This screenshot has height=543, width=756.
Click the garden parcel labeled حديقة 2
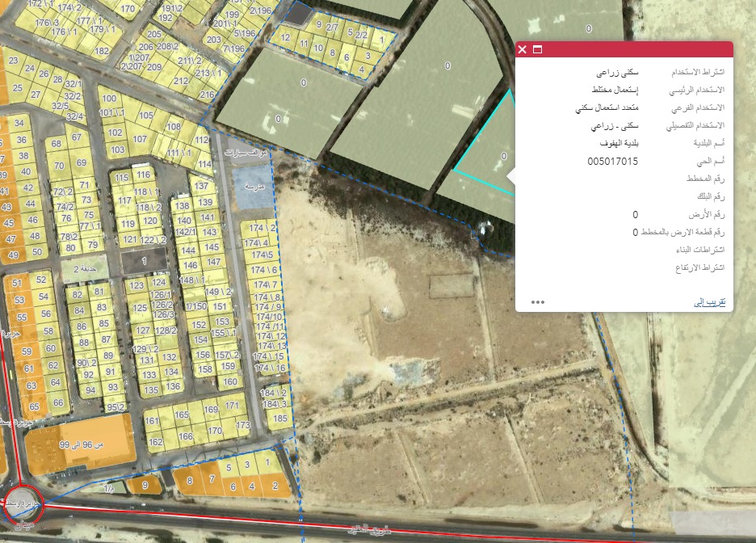(x=83, y=268)
